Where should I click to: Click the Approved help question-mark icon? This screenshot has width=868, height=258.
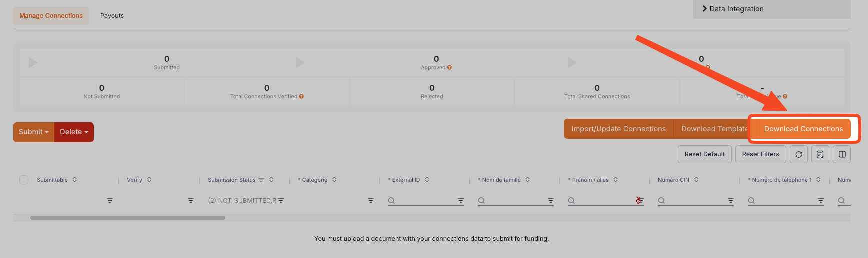point(450,68)
